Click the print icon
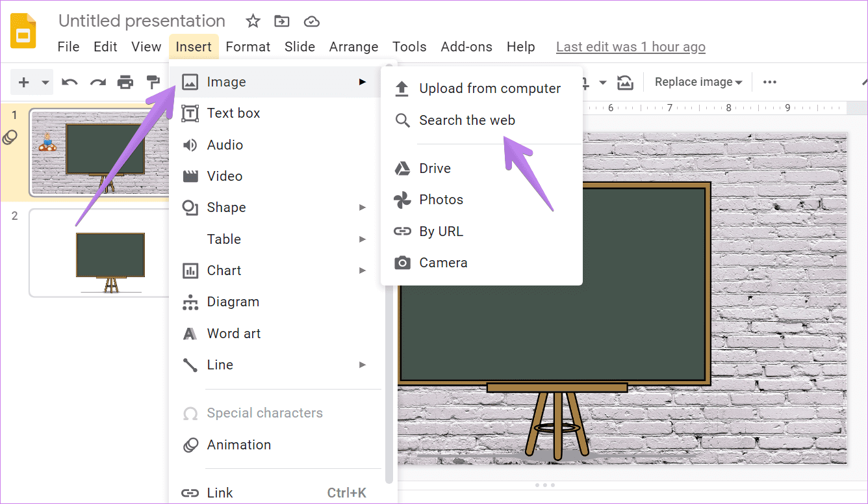 pos(125,82)
